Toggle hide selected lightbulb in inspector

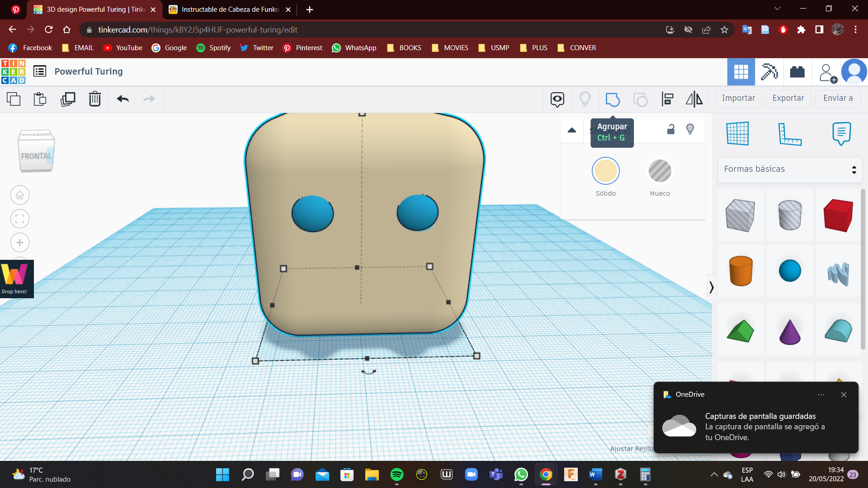[690, 130]
